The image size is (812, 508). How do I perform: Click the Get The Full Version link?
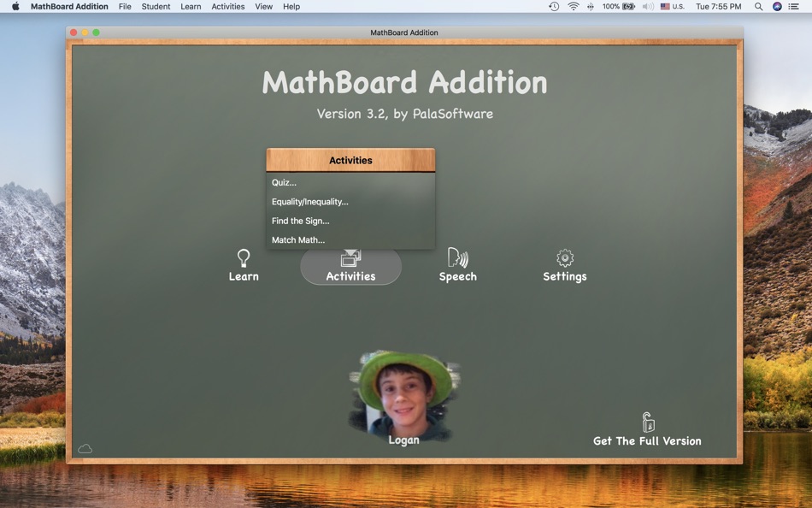click(x=647, y=441)
